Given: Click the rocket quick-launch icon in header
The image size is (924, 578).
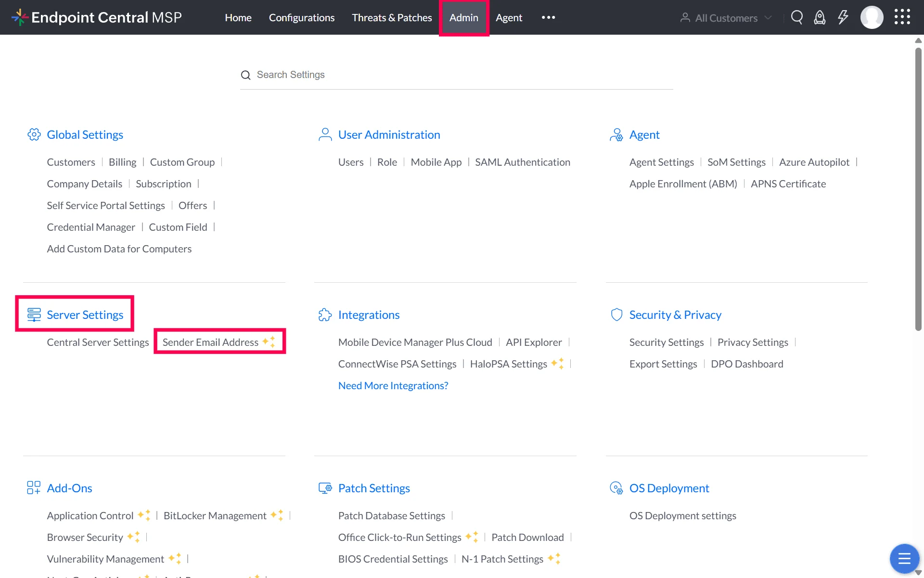Looking at the screenshot, I should [820, 18].
